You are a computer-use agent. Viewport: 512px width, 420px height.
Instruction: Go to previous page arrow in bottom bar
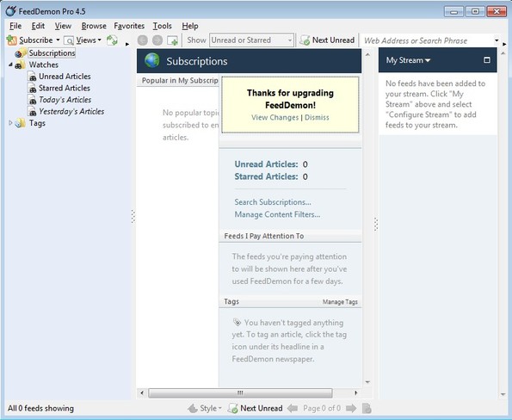click(x=293, y=408)
